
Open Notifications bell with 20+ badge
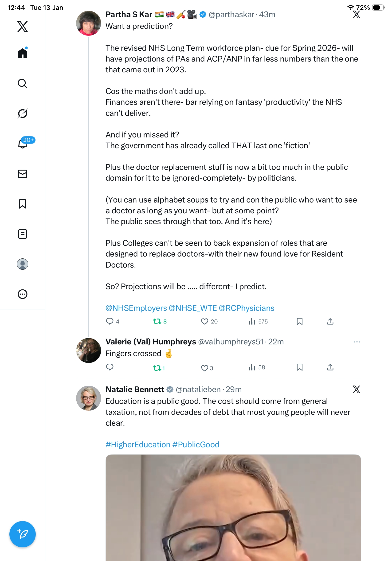click(x=23, y=144)
